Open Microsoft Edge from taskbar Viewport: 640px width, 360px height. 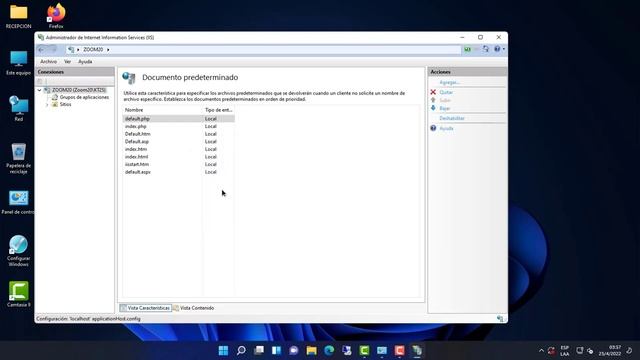click(x=329, y=350)
